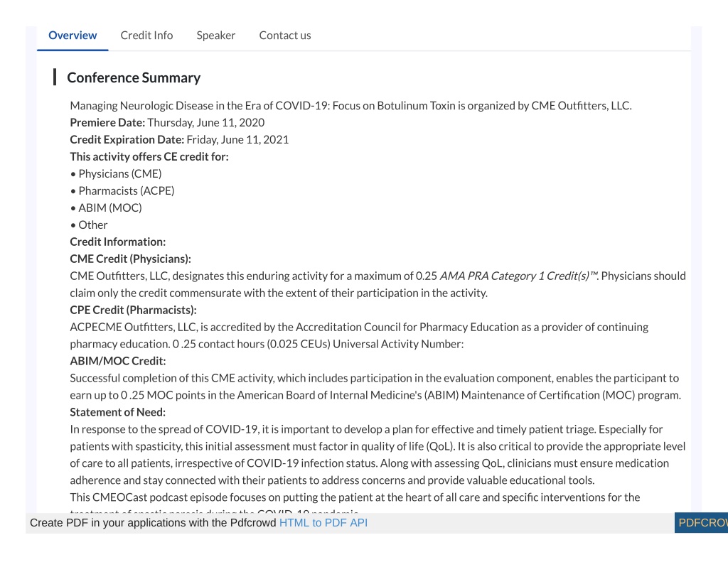Click the line starting "Successful completion of this CME"
This screenshot has height=562, width=728.
coord(374,378)
